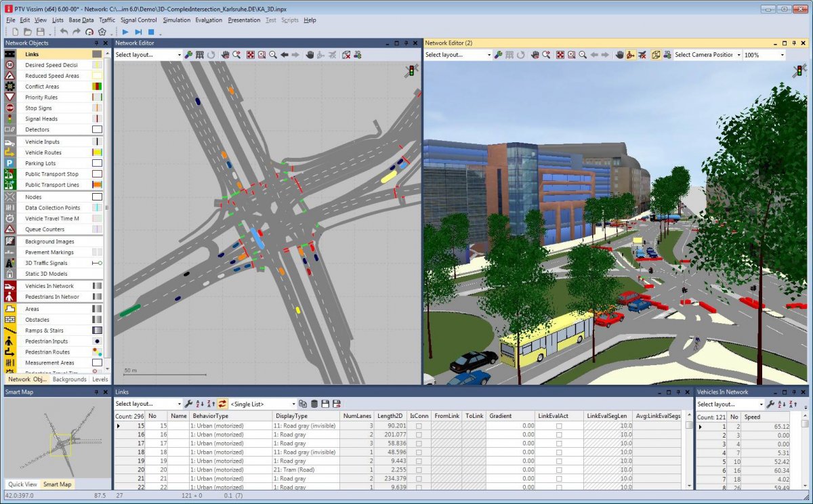Start continuous simulation with the play button
This screenshot has height=504, width=813.
[125, 32]
